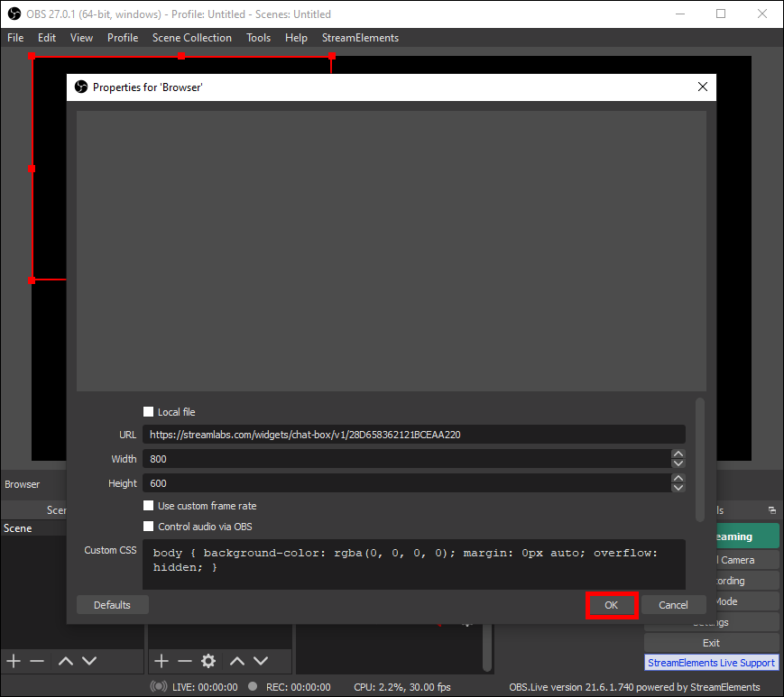Click Cancel in the Properties dialog
Image resolution: width=784 pixels, height=697 pixels.
point(674,605)
